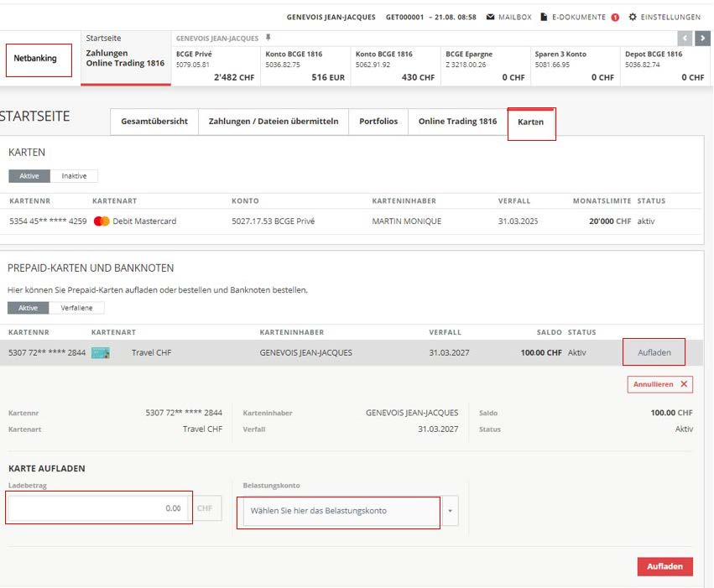Image resolution: width=714 pixels, height=588 pixels.
Task: Show Verfallene prepaid cards
Action: tap(76, 308)
